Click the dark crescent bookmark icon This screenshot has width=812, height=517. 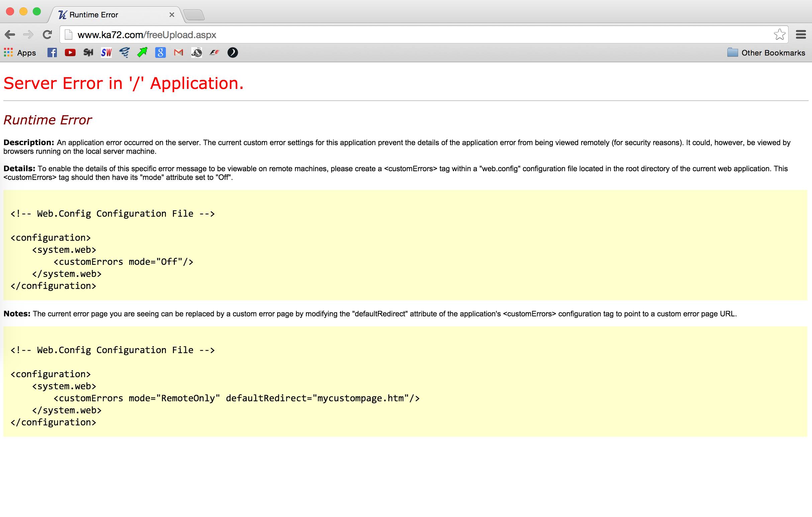click(232, 52)
